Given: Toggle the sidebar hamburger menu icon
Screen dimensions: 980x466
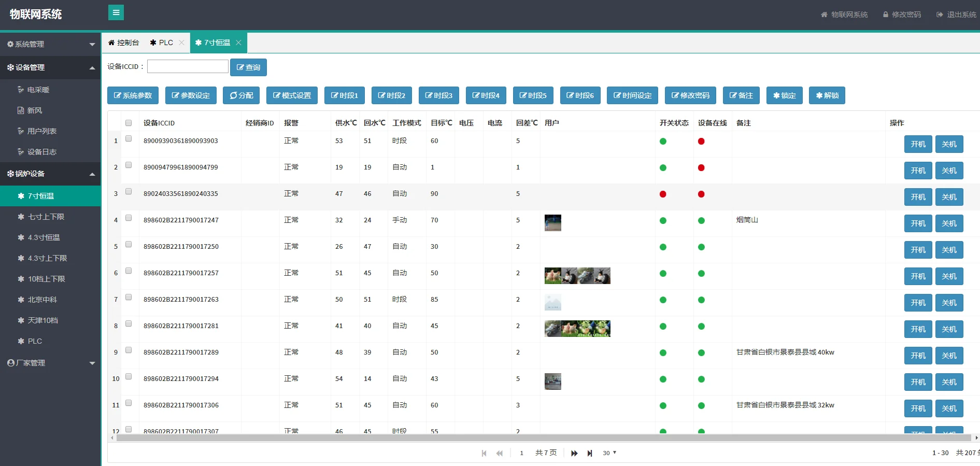Looking at the screenshot, I should click(116, 12).
